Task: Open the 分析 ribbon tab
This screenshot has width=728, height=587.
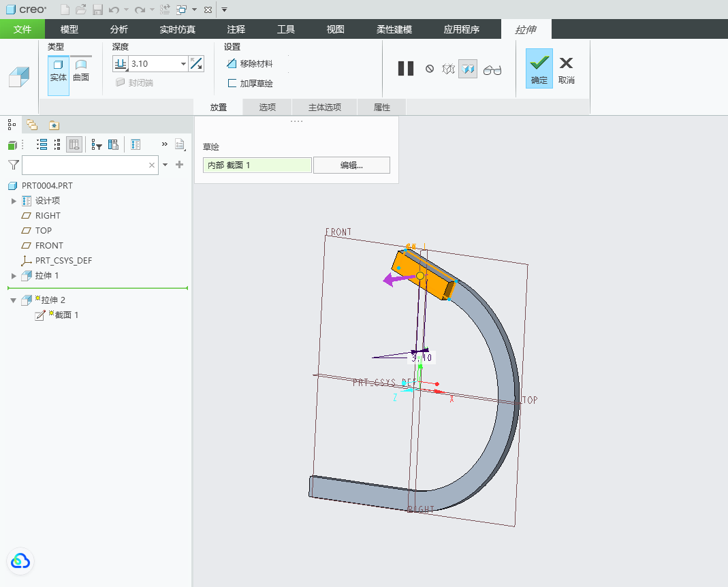Action: 119,29
